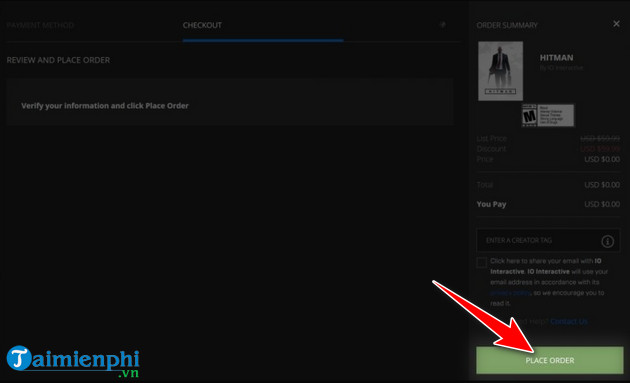Click the Order Summary heading
The height and width of the screenshot is (383, 630).
click(507, 25)
